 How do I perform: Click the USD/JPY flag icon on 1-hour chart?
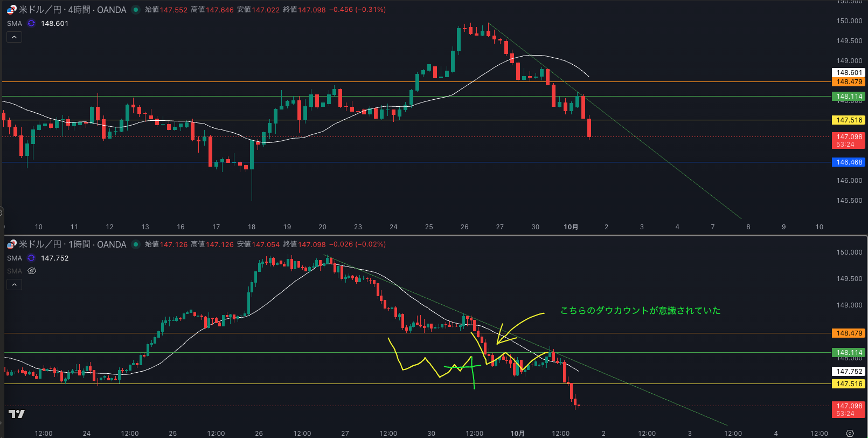coord(11,244)
